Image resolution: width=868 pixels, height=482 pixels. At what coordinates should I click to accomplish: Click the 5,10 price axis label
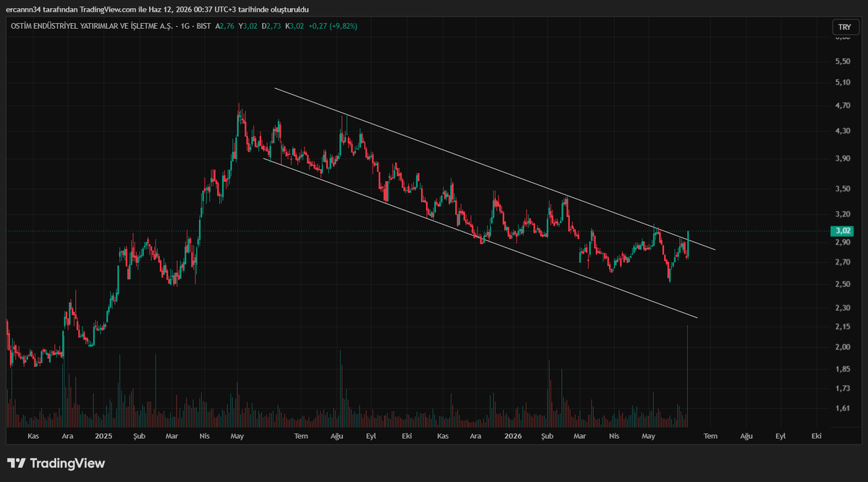click(842, 83)
